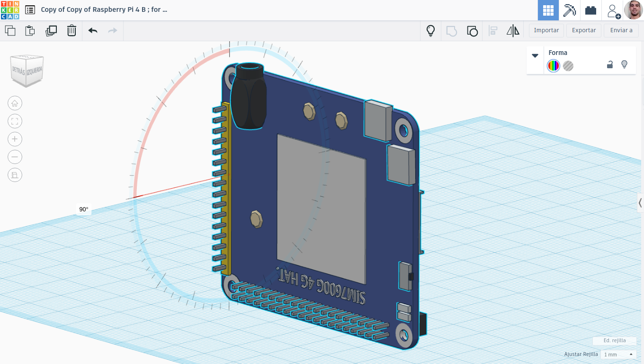Open the Bricks mode
Viewport: 644px width, 364px height.
coord(590,10)
